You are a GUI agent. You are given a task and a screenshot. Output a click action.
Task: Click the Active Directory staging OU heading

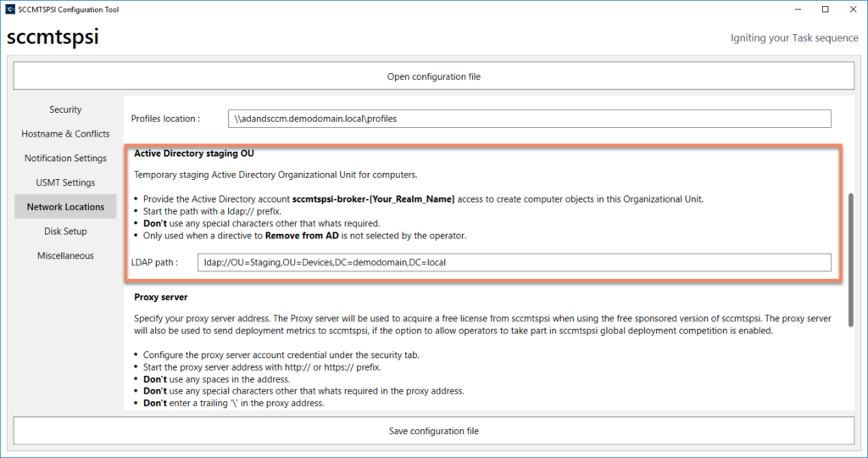coord(194,154)
